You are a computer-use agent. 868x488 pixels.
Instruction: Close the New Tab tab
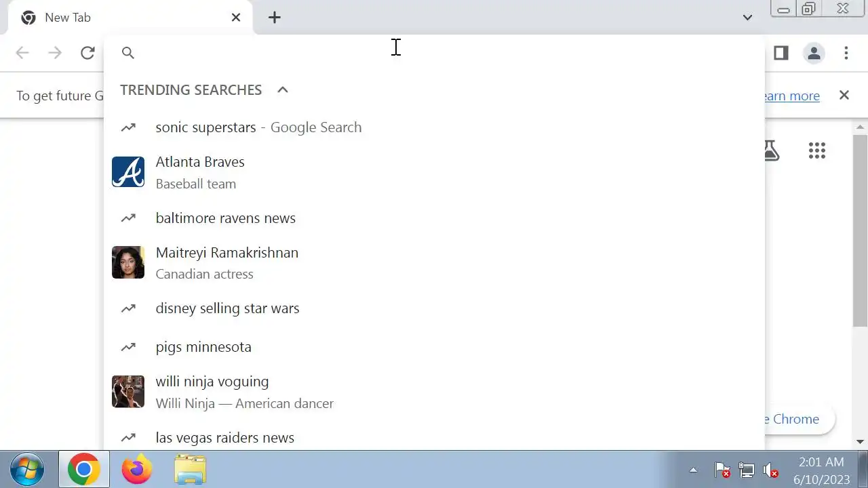236,18
